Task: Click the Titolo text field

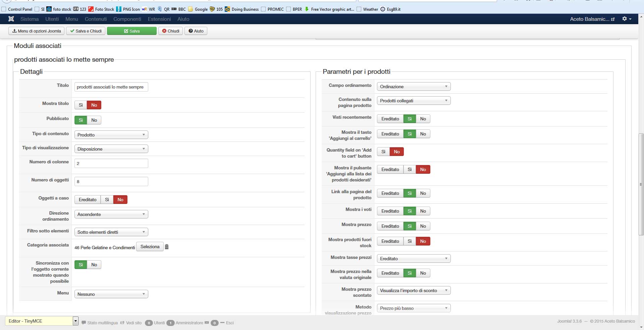Action: (111, 87)
